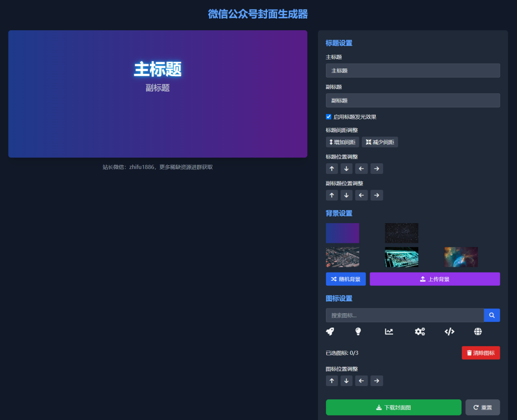
Task: Click the 副标题 text in cover preview
Action: click(x=157, y=88)
